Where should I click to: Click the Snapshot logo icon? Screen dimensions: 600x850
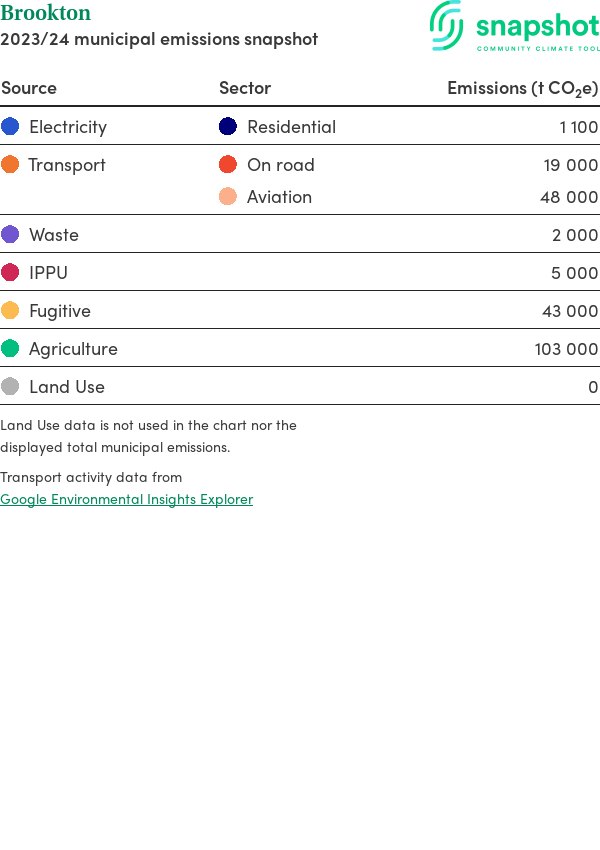(x=447, y=25)
